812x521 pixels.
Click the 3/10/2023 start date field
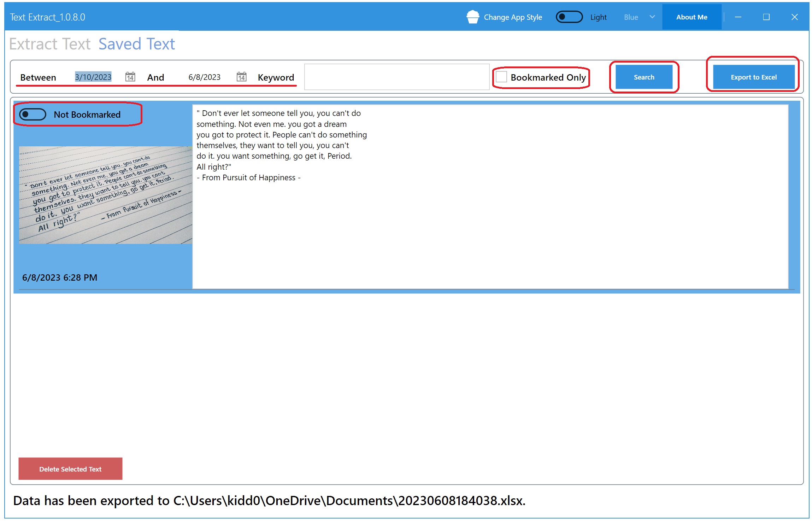point(93,77)
